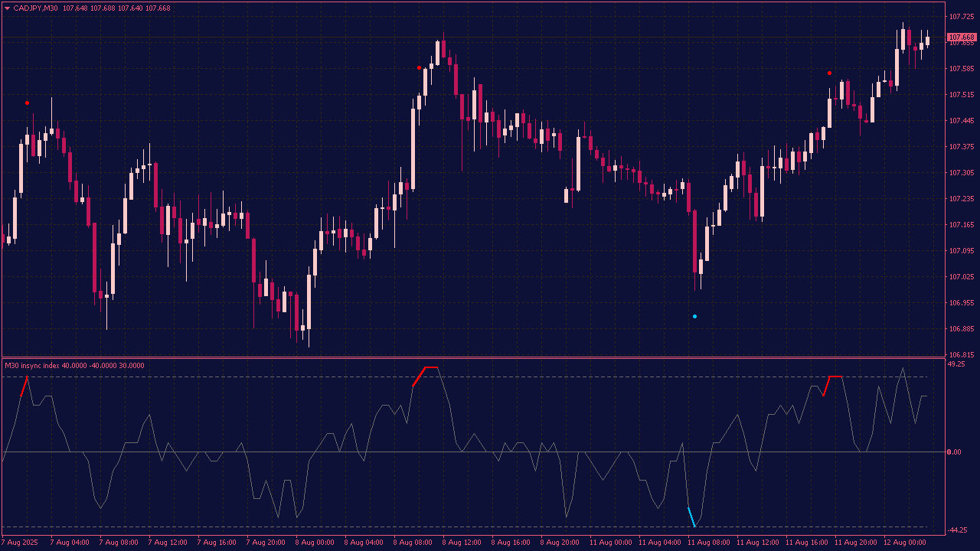Click the red signal dot near 11 Aug 16:00

coord(829,73)
